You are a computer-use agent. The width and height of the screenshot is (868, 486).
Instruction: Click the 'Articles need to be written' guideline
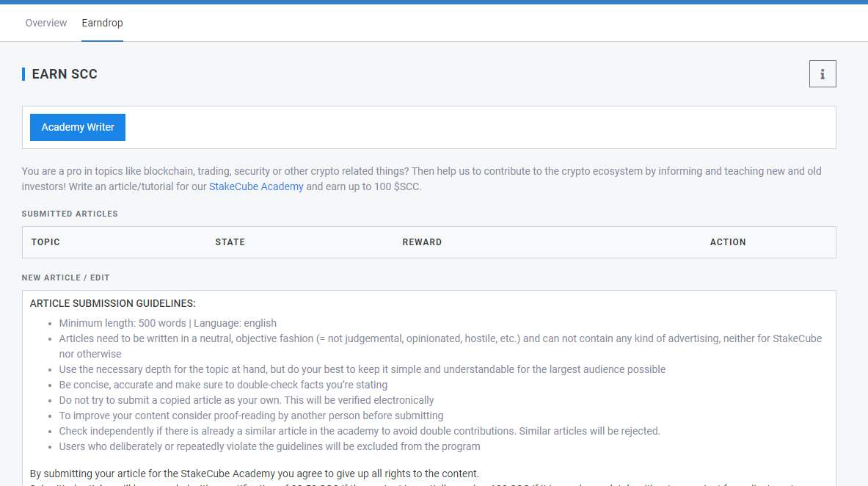(441, 347)
